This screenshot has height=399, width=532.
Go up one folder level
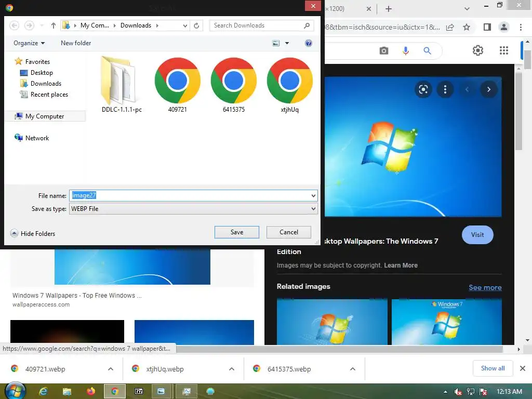pos(54,25)
